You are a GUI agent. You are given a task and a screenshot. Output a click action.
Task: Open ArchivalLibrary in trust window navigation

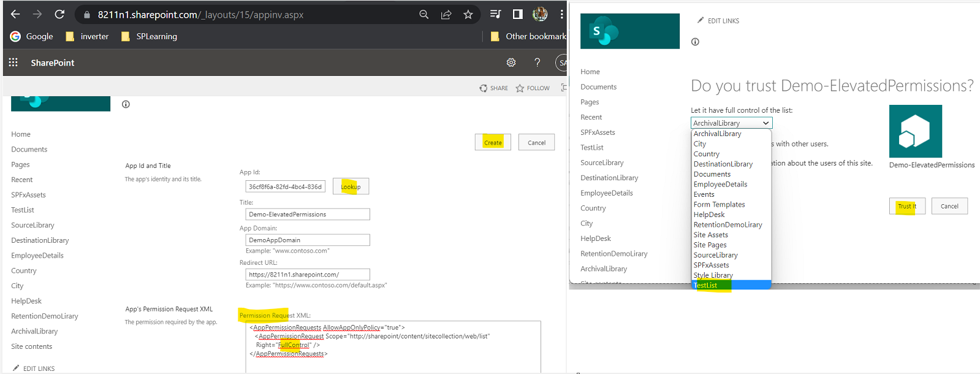click(x=604, y=269)
